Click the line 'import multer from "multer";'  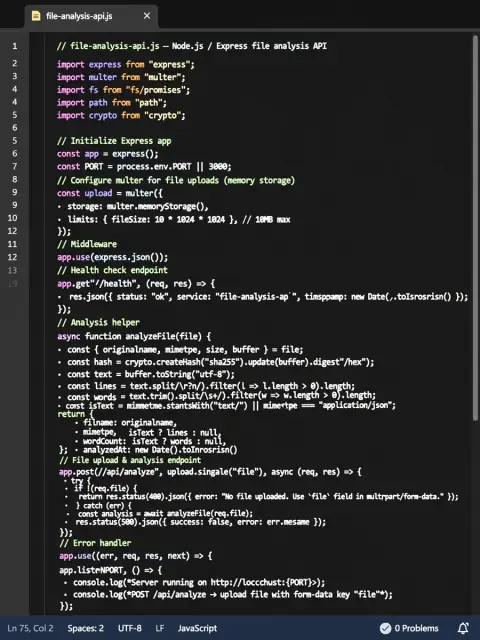coord(121,77)
